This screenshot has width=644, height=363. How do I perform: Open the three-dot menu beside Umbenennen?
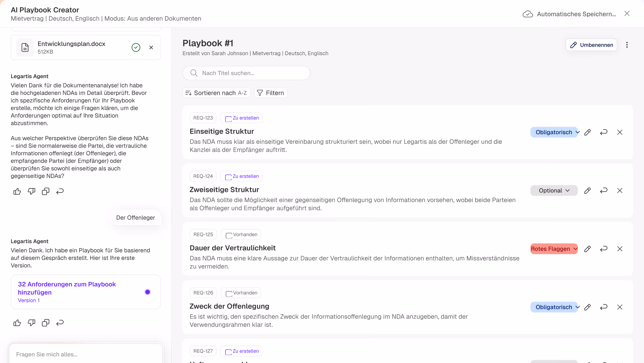point(627,45)
